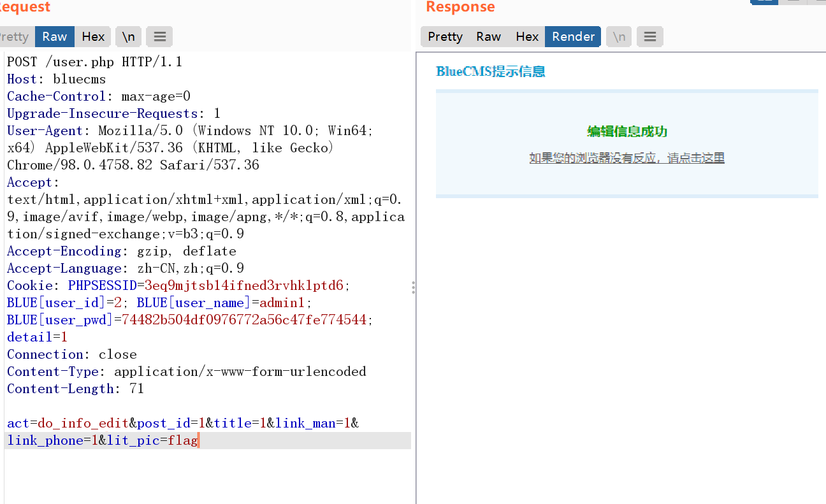The width and height of the screenshot is (826, 504).
Task: Click the 'Cache-Control: max-age=0' header
Action: (99, 96)
